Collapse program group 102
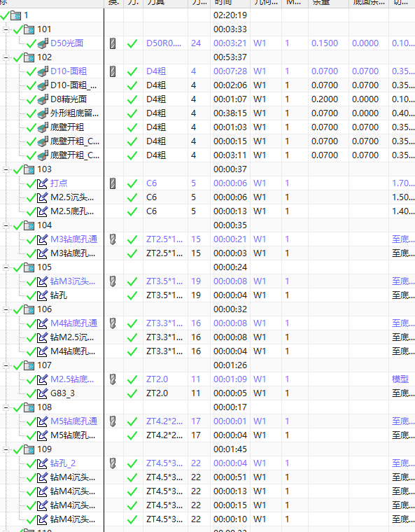The width and height of the screenshot is (415, 532). click(6, 57)
